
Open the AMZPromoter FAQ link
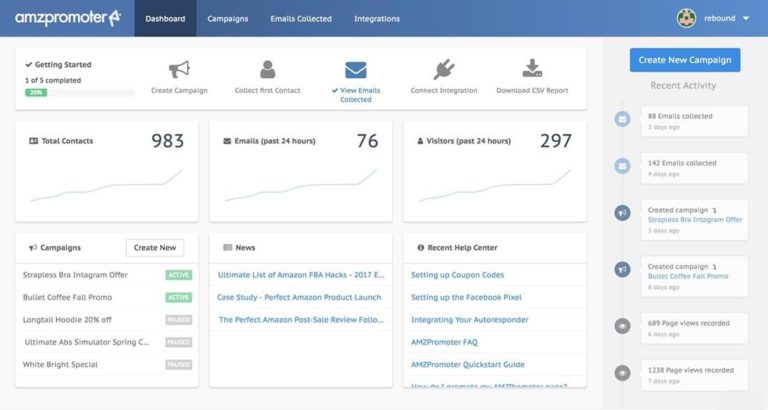coord(444,342)
